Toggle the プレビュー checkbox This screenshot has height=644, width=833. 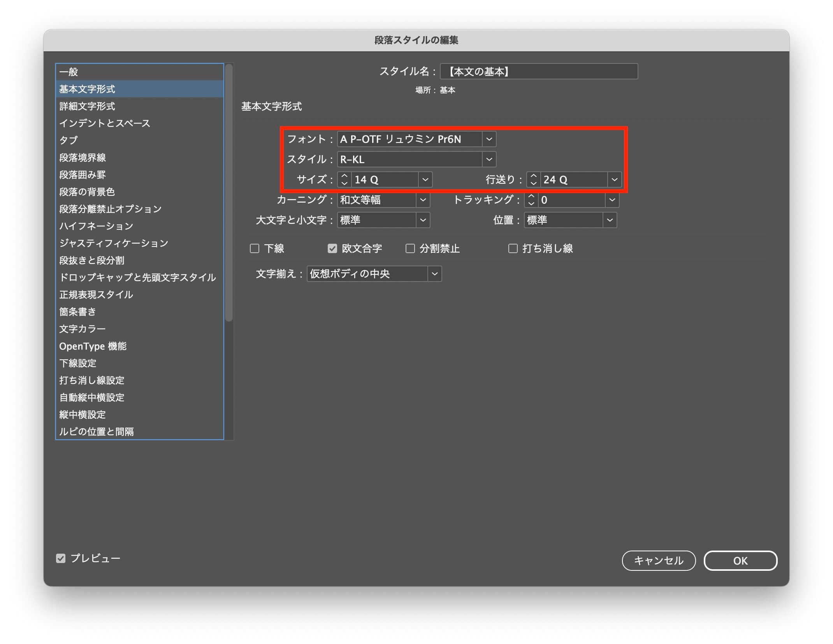coord(61,558)
